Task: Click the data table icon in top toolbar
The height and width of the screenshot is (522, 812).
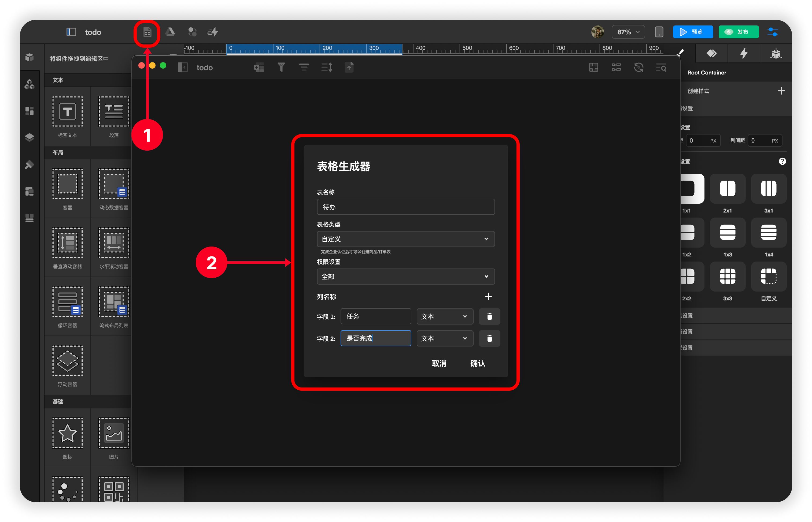Action: coord(147,32)
